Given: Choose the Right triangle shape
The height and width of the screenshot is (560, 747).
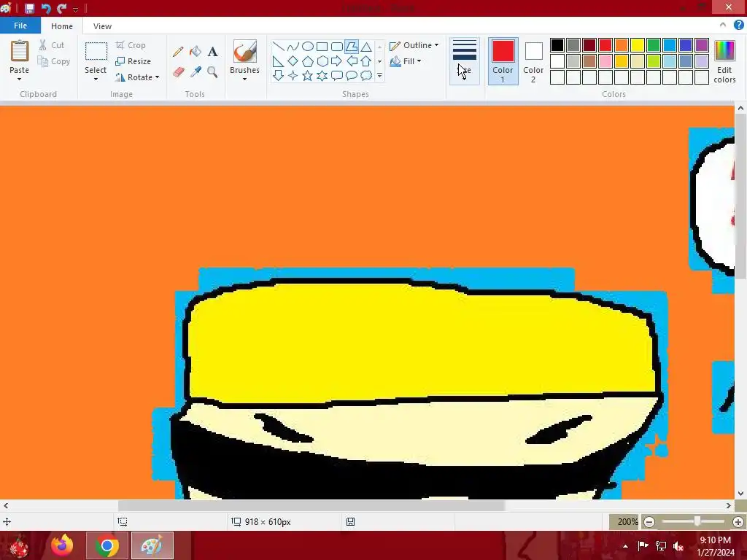Looking at the screenshot, I should point(279,61).
